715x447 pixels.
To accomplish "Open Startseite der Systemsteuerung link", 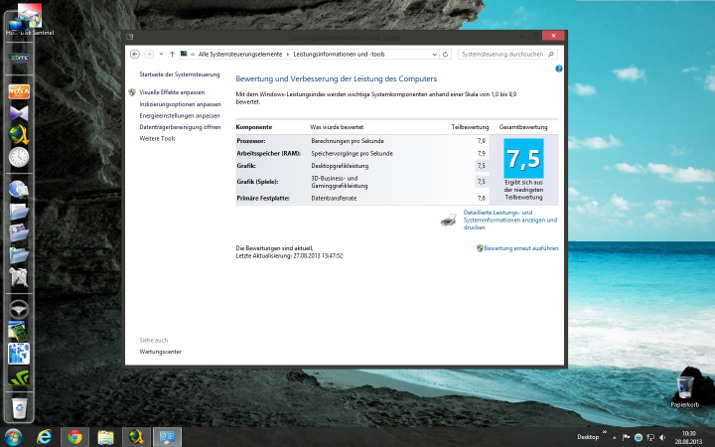I will point(180,74).
